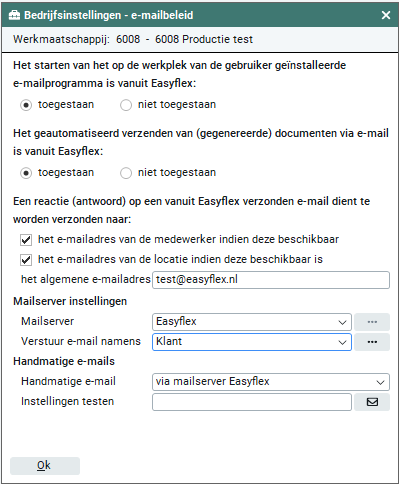Select 'toegestaan' for starting the e-mailprogramma
Screen dimensions: 400x484
(26, 105)
